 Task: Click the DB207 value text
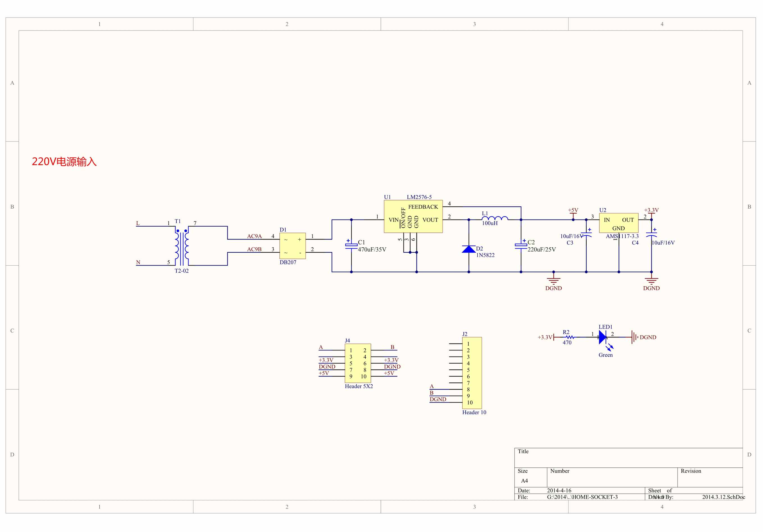[x=288, y=262]
